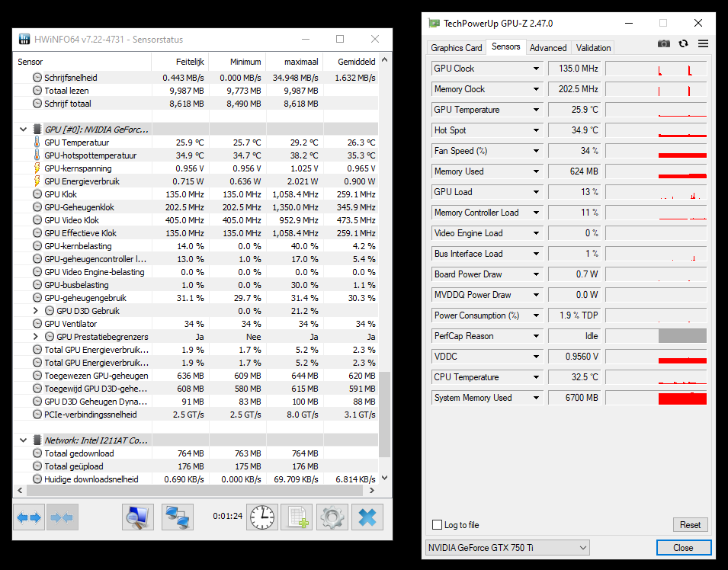Click the VDDC value field 0.9560 V
Viewport: 728px width, 570px height.
point(574,357)
